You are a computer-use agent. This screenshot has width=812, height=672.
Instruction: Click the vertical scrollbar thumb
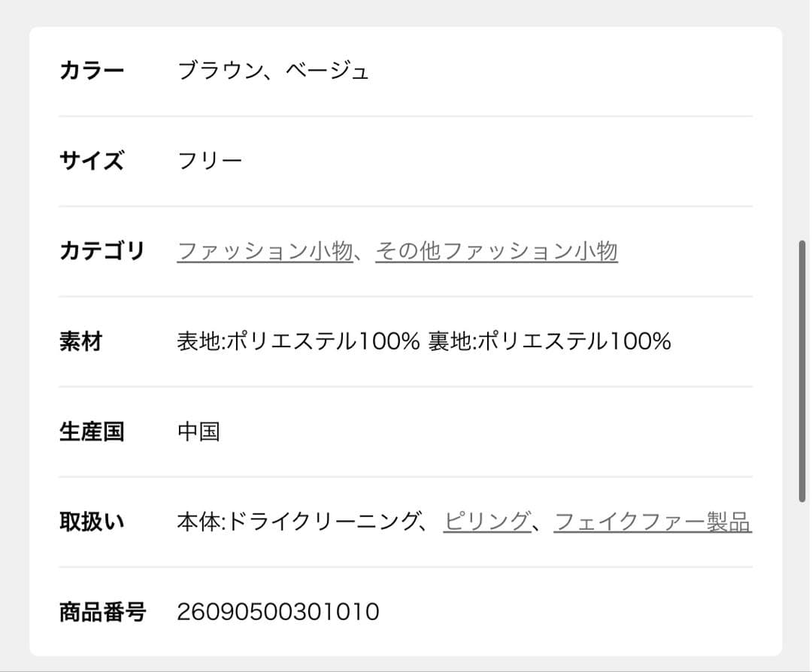(x=802, y=371)
